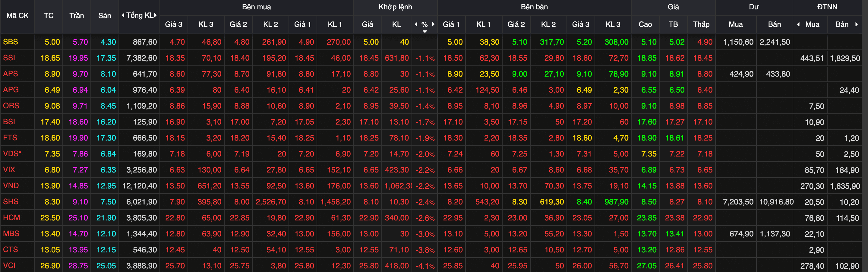Select VND foreign sell value 1,635,90
The height and width of the screenshot is (272, 868).
(845, 186)
